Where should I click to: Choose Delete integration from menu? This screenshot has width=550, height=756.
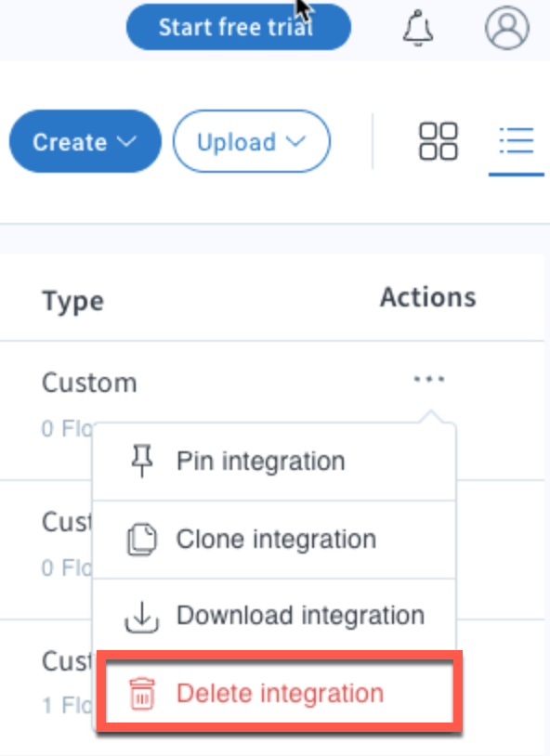point(280,693)
